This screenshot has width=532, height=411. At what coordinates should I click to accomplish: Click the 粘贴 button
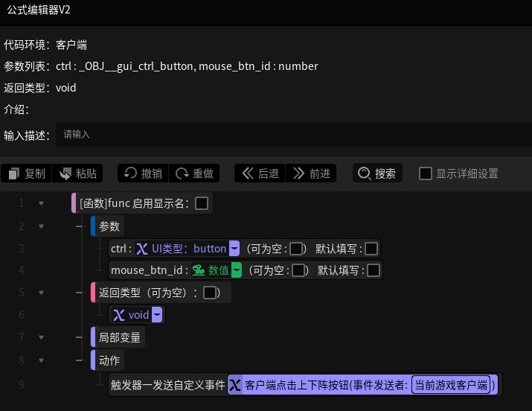click(77, 173)
